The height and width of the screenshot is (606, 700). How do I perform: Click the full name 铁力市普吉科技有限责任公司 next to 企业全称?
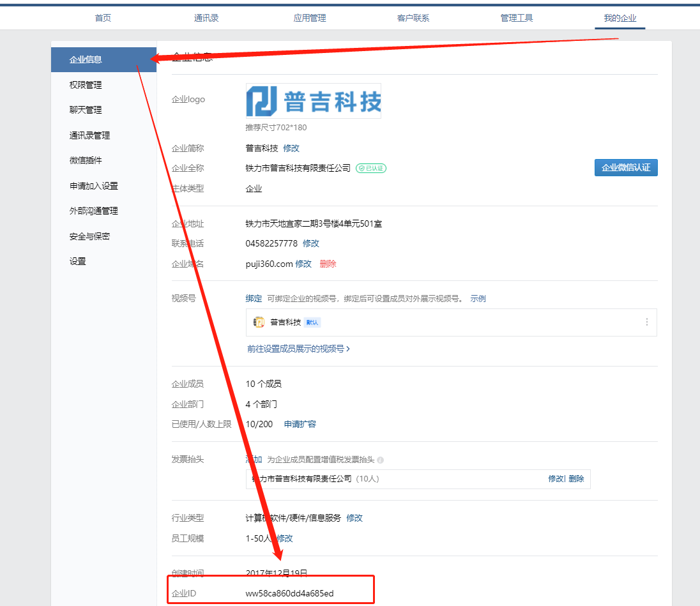coord(298,168)
